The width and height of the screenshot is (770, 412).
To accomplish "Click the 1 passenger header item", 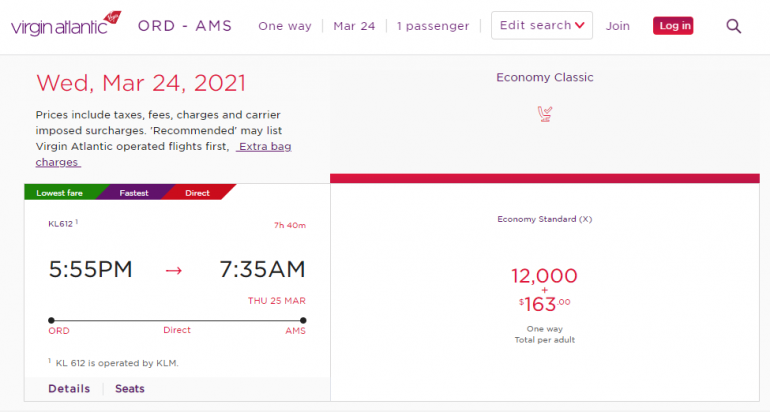I will click(x=432, y=26).
